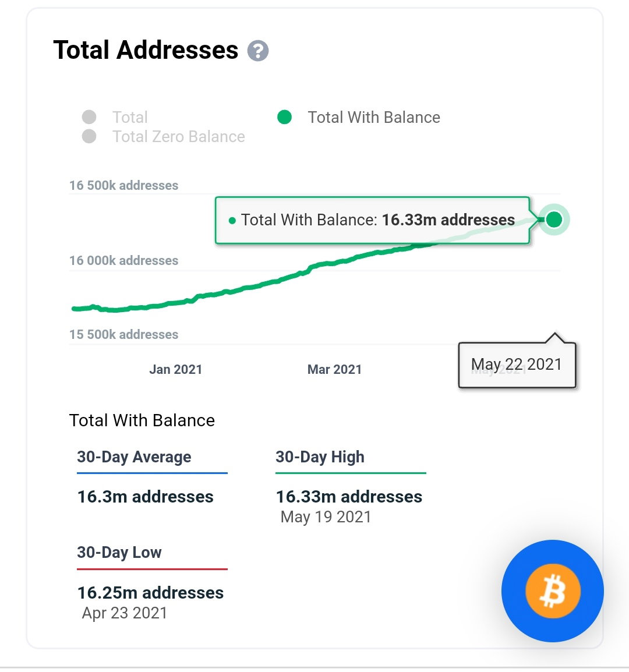629x672 pixels.
Task: Click the Total With Balance legend label
Action: (x=374, y=118)
